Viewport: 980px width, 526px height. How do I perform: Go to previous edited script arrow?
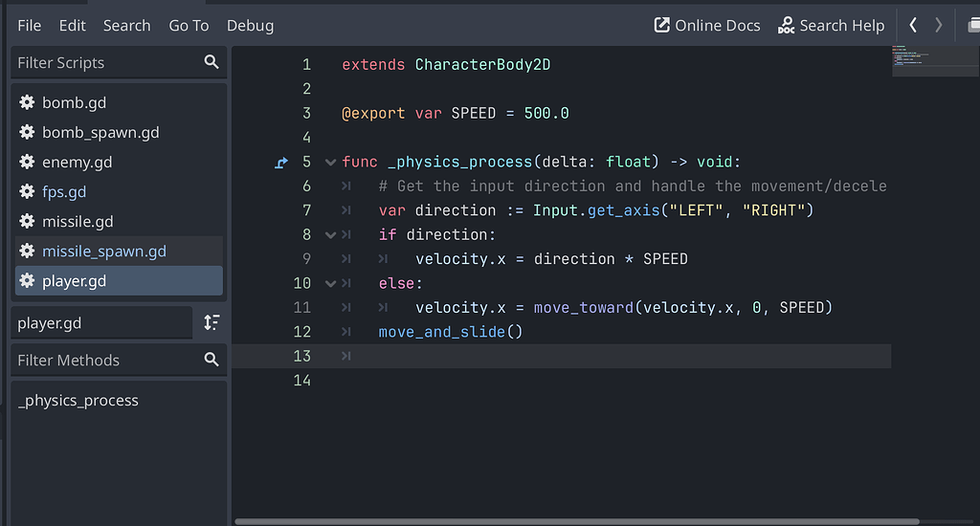pos(913,25)
